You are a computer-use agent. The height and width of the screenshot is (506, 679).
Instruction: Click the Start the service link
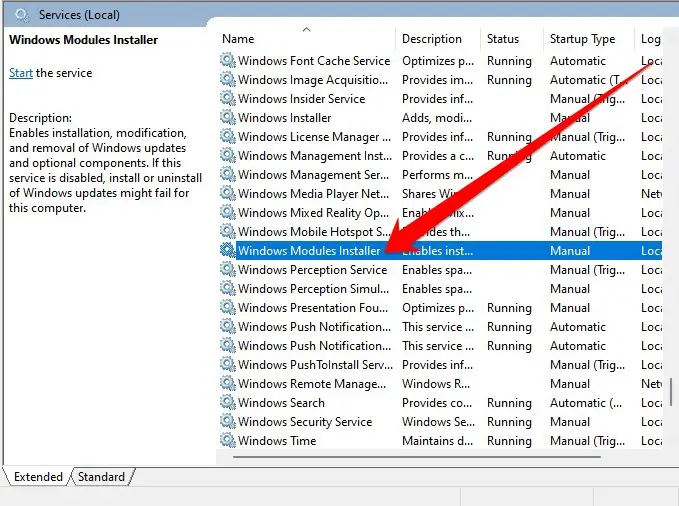pos(21,73)
